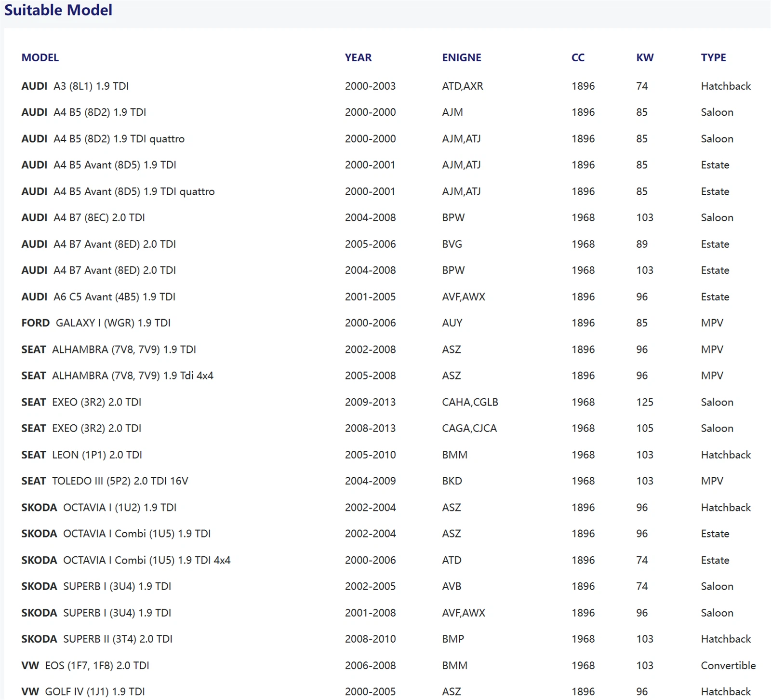Screen dimensions: 771x700
Task: Click AUDI A4 B7 (8EC) 2.0 TDI
Action: pyautogui.click(x=83, y=218)
